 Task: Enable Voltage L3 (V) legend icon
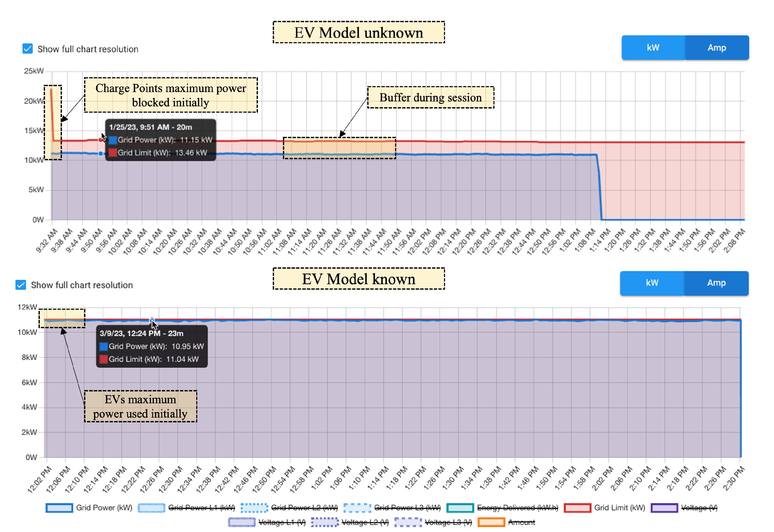pos(408,523)
